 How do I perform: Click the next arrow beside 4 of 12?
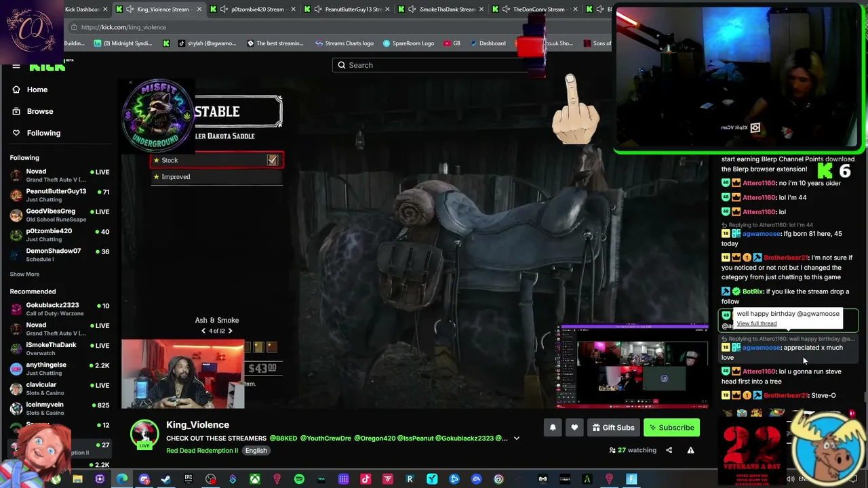click(230, 331)
